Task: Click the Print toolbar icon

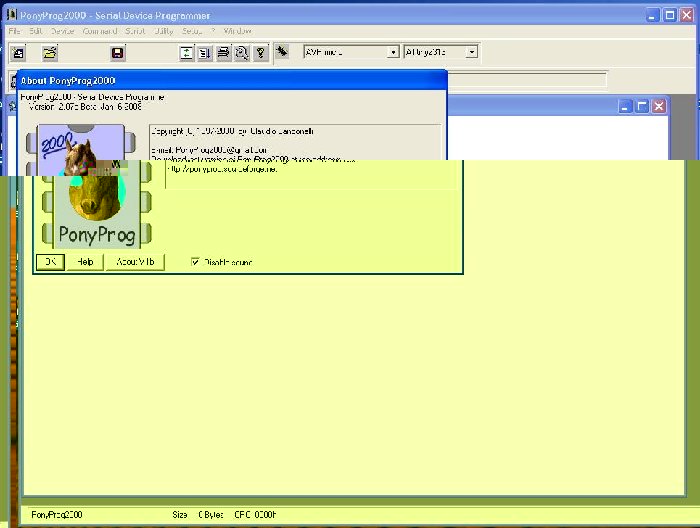Action: pyautogui.click(x=223, y=53)
